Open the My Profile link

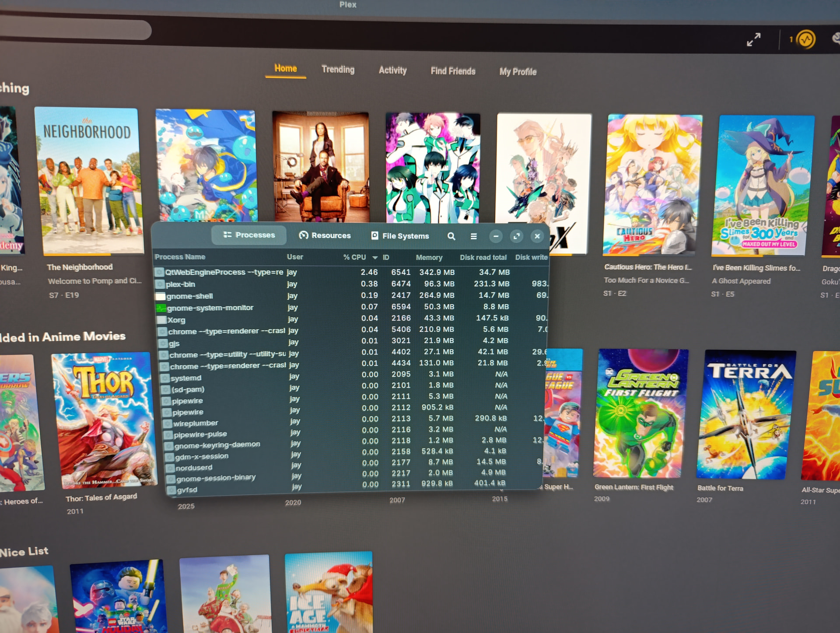[x=518, y=72]
